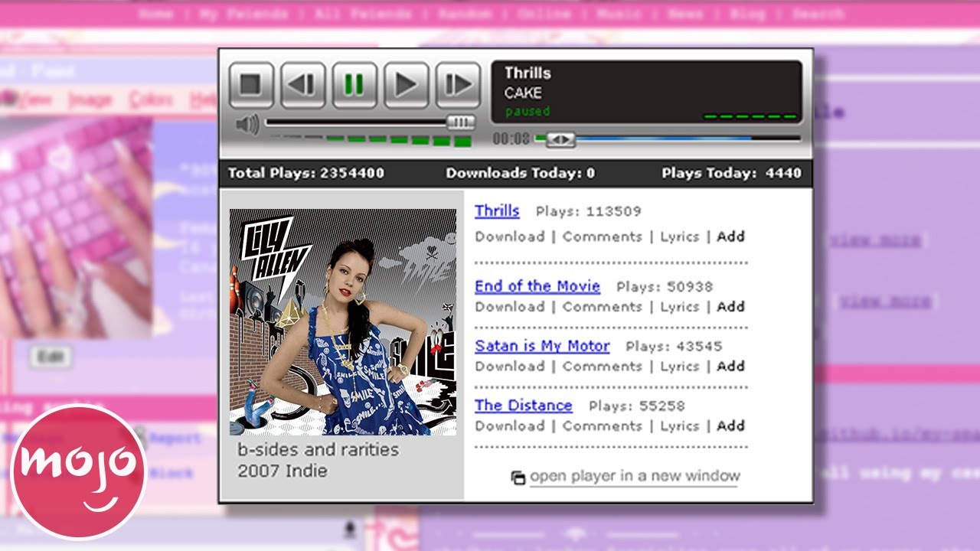
Task: Open Colors menu in background Paint window
Action: [151, 99]
